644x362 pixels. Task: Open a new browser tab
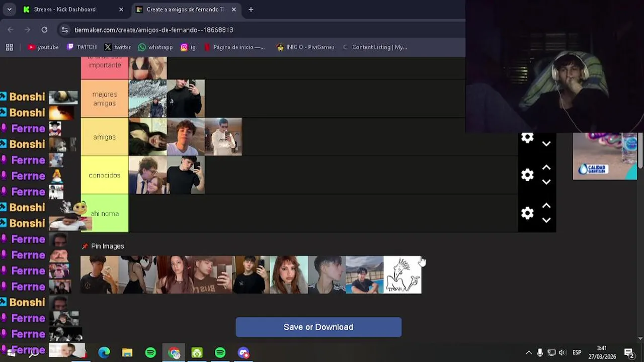251,9
